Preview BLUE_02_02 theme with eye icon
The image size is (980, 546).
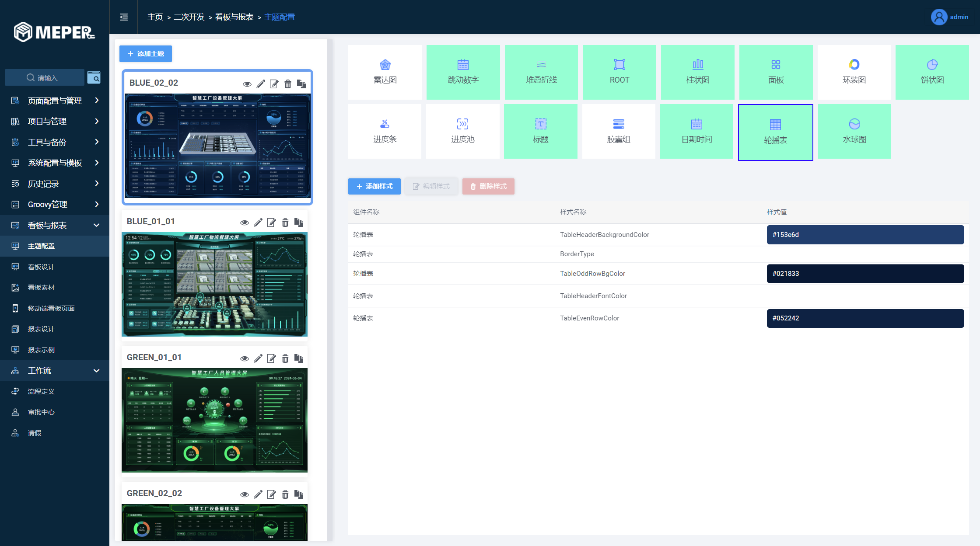[247, 84]
